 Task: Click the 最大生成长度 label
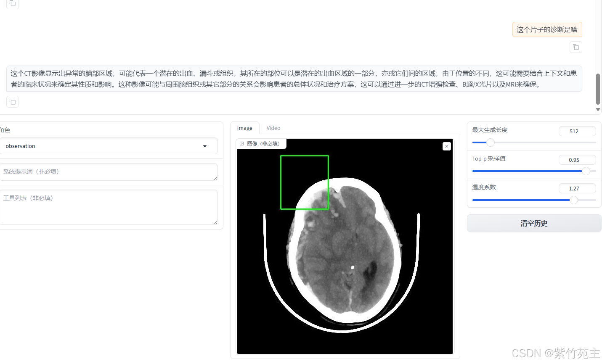pos(490,130)
